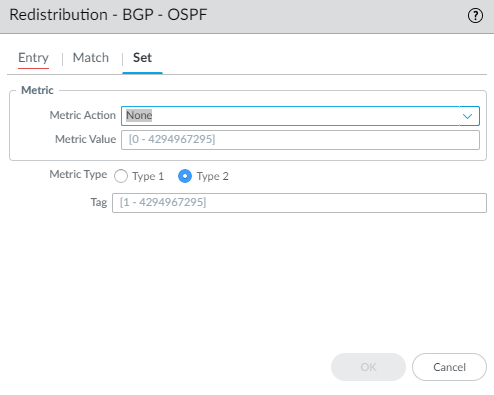The width and height of the screenshot is (494, 395).
Task: Expand the Metric Action chevron arrow
Action: coord(468,116)
